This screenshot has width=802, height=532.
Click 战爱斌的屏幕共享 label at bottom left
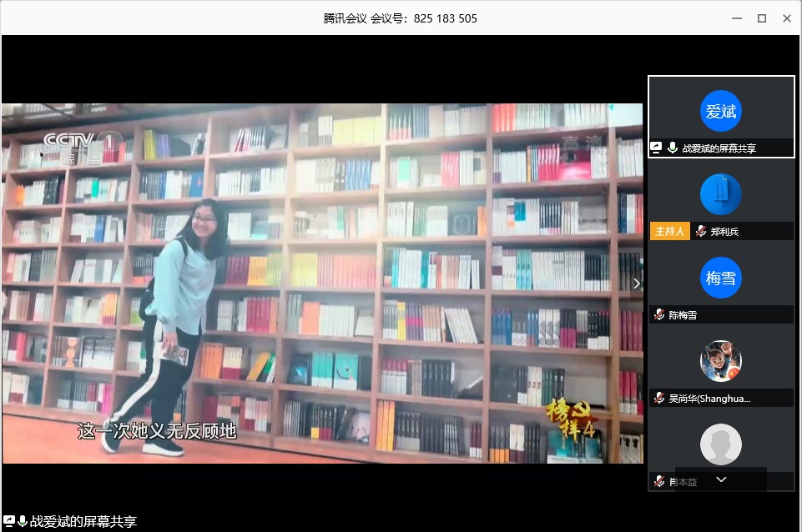(x=83, y=522)
